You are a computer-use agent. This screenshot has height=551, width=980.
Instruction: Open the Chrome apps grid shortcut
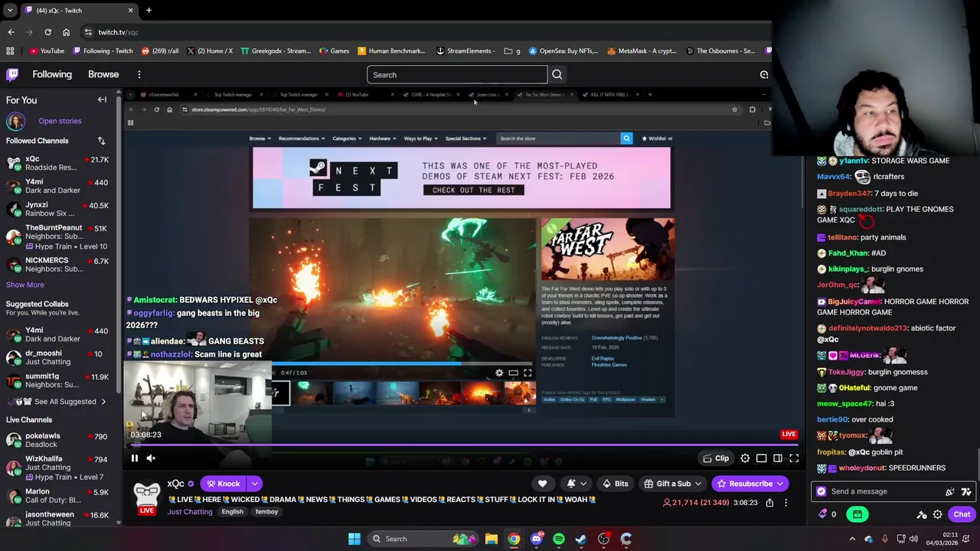[x=10, y=51]
